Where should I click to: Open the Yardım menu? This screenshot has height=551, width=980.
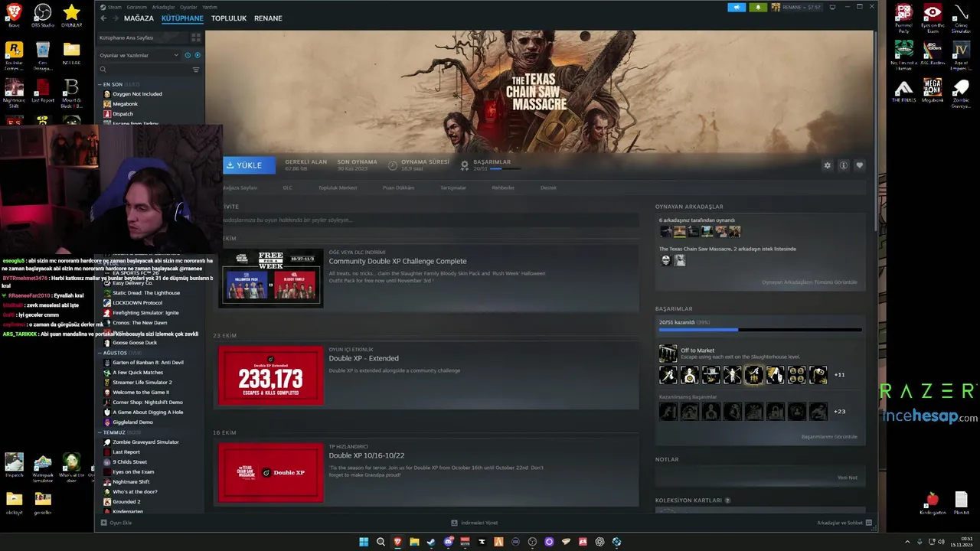(x=209, y=7)
